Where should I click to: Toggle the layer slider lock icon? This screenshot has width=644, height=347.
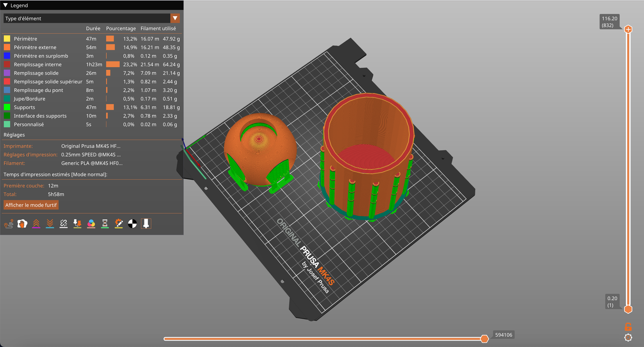628,326
